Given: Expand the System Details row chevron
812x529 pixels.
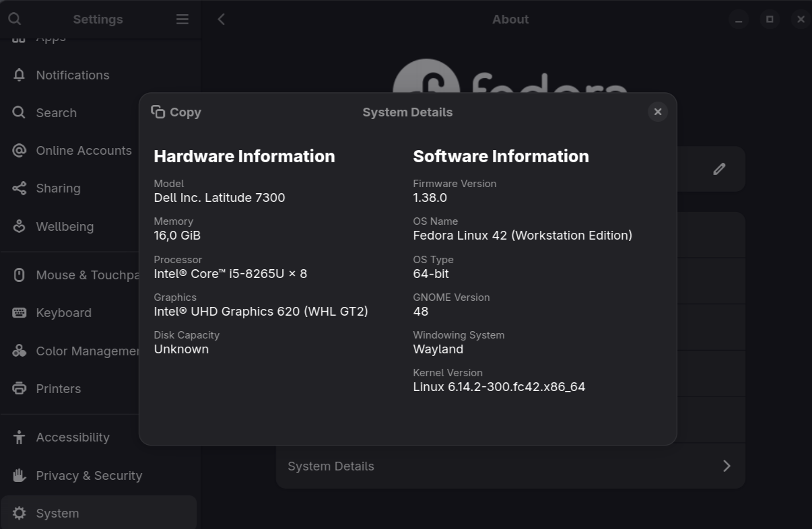Looking at the screenshot, I should 726,466.
